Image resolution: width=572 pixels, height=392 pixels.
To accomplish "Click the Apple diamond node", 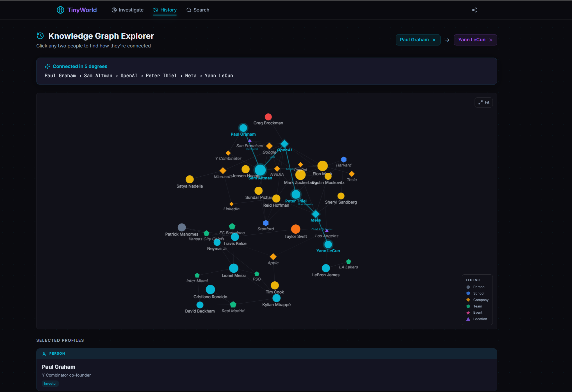I will point(273,257).
